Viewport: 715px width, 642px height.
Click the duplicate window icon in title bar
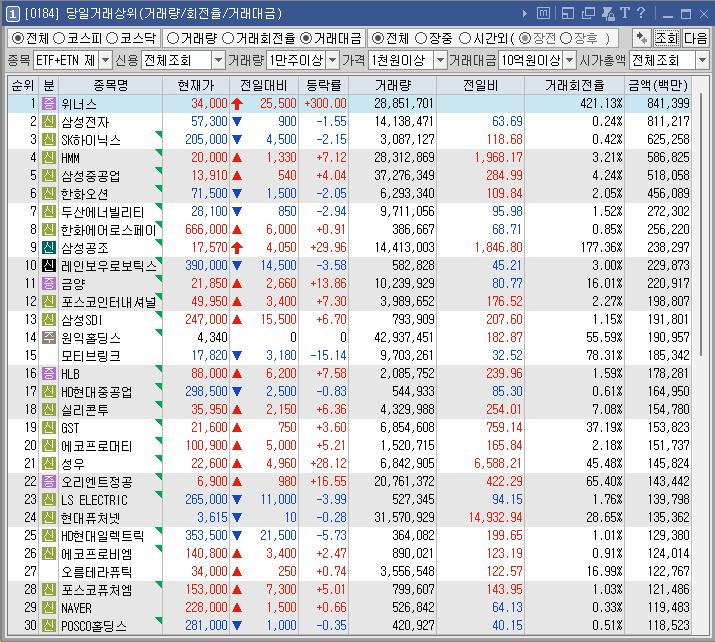588,14
